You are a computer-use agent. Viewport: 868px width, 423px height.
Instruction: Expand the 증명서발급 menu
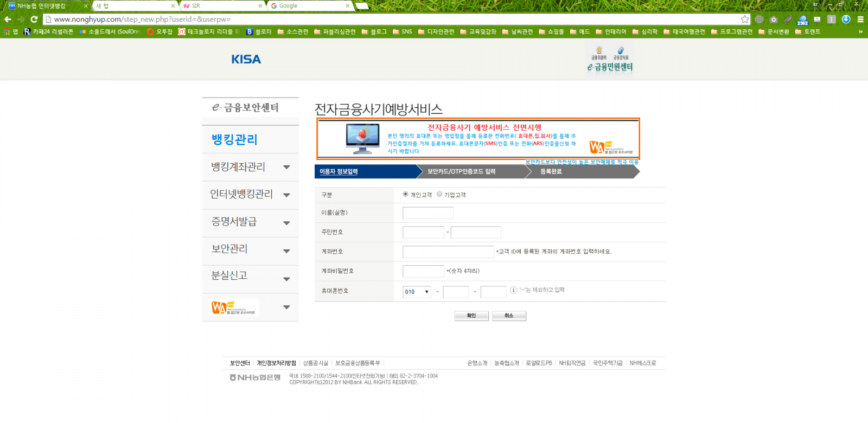coord(286,223)
